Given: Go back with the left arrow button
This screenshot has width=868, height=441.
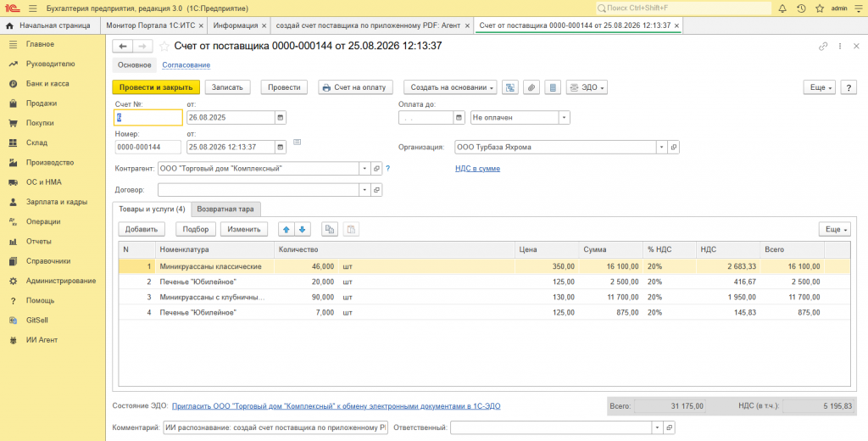Looking at the screenshot, I should click(x=122, y=47).
